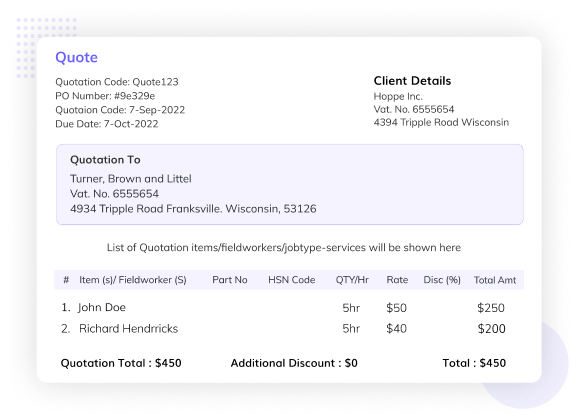Click the PO Number #9e329e text
The width and height of the screenshot is (578, 419).
[105, 96]
